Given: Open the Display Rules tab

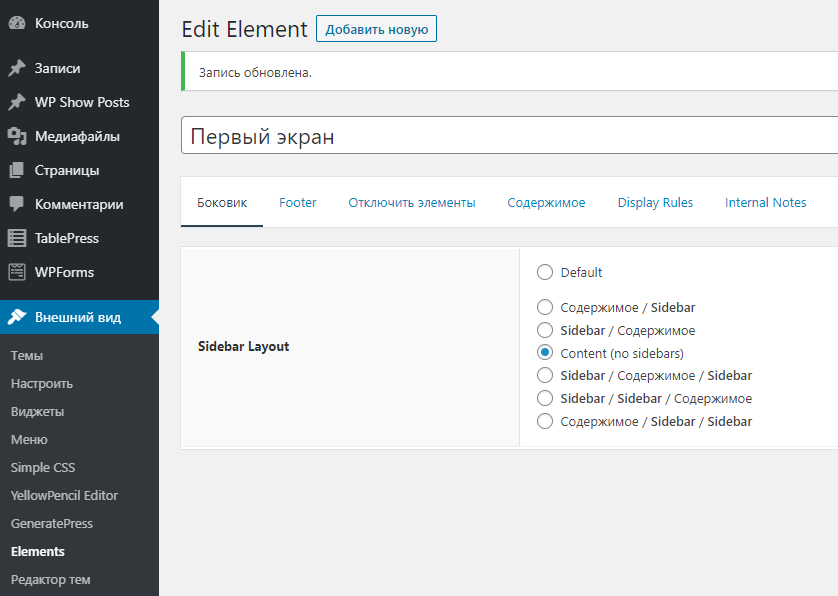Looking at the screenshot, I should coord(655,203).
